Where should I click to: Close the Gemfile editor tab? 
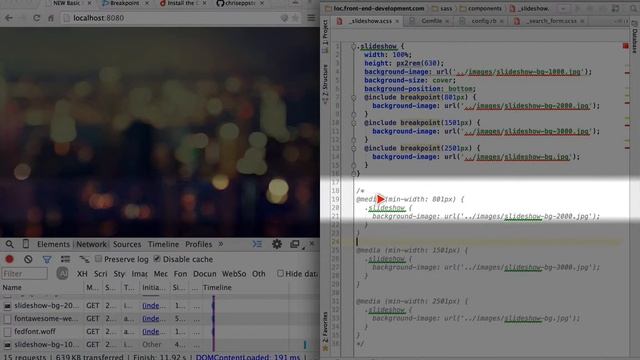tap(447, 21)
